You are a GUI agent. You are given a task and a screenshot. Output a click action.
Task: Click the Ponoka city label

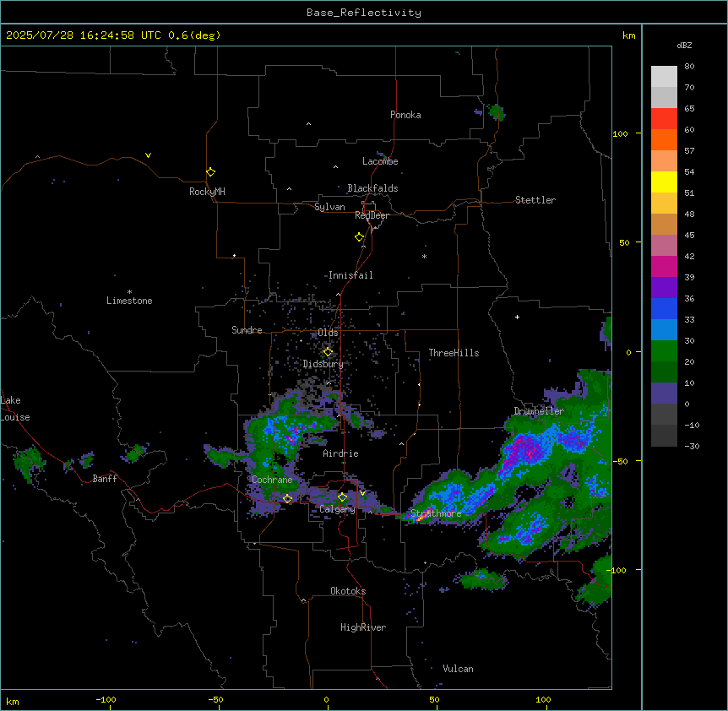[x=405, y=115]
